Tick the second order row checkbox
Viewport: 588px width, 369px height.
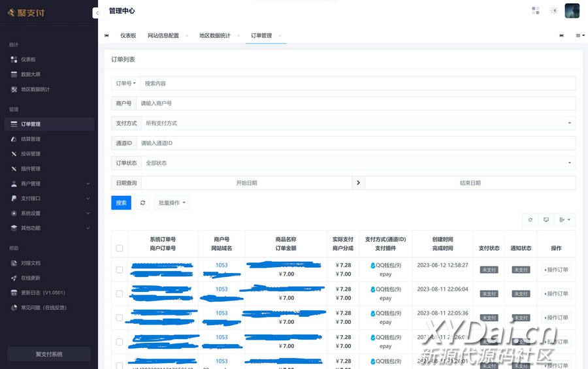tap(119, 294)
